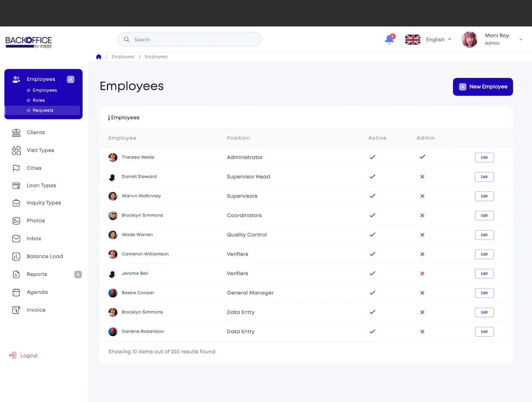Toggle Theresa Webb's Admin checkmark
Screen dimensions: 532x402
point(422,157)
